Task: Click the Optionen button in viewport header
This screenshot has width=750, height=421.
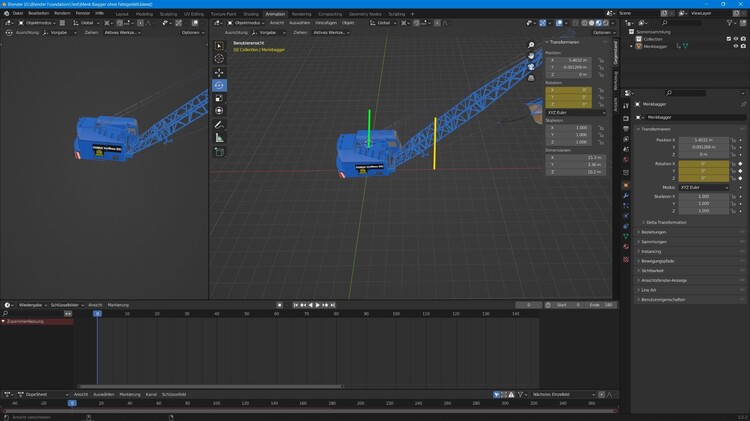Action: (602, 32)
